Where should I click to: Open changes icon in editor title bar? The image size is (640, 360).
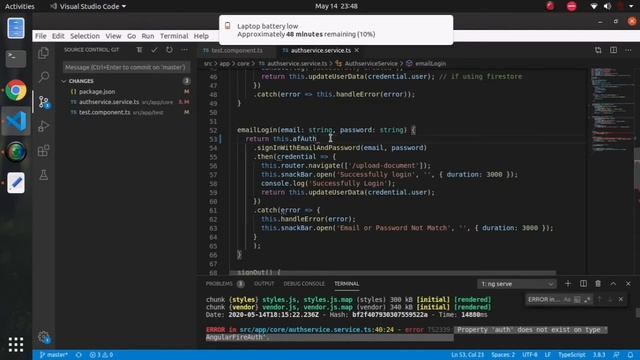598,50
